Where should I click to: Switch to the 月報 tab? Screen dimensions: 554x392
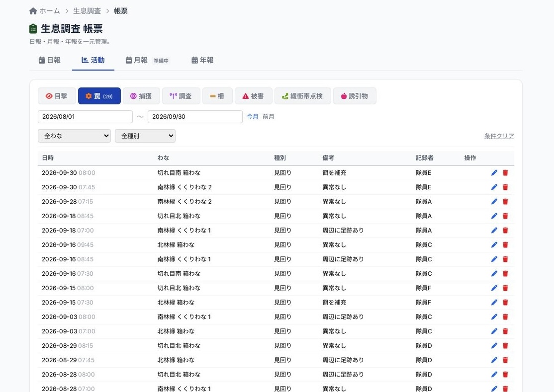coord(147,60)
